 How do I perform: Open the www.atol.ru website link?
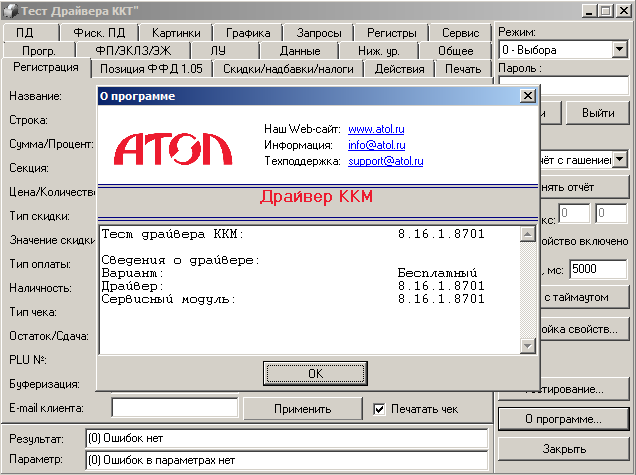376,129
